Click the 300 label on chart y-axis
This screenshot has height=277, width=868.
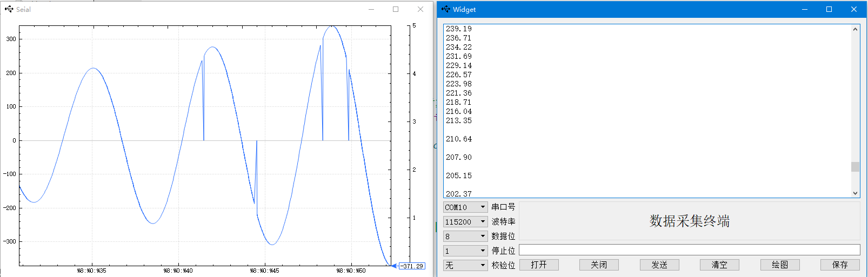pyautogui.click(x=11, y=39)
